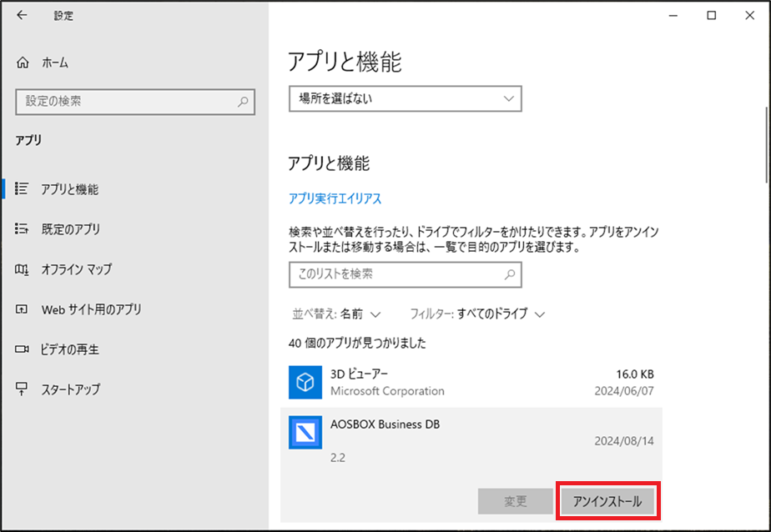The width and height of the screenshot is (771, 532).
Task: Click the AOSBOX Business DB app icon
Action: [305, 432]
